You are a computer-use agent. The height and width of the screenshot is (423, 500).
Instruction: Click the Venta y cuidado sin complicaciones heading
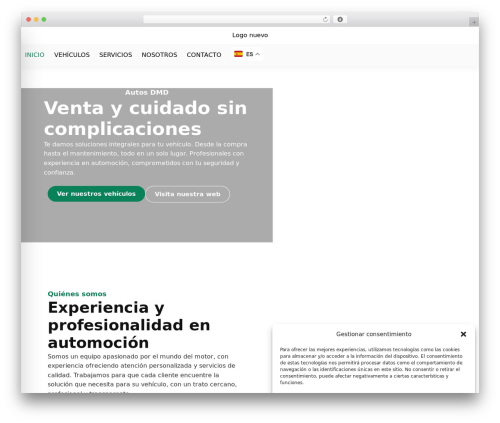click(145, 118)
